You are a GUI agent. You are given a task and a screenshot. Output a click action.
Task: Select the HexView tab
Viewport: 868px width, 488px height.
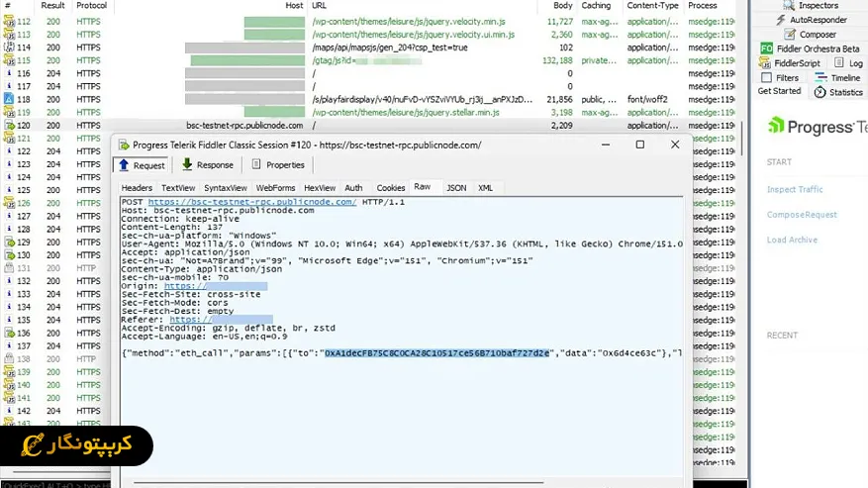point(320,188)
